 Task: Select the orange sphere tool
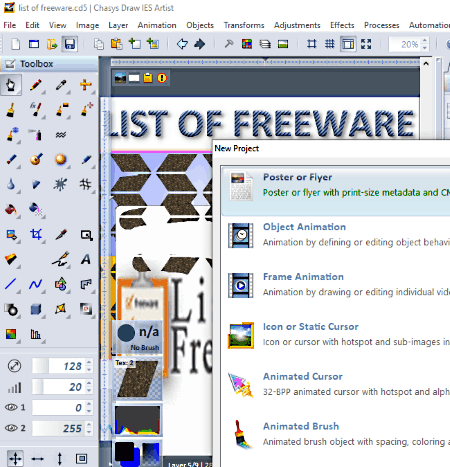(x=61, y=160)
